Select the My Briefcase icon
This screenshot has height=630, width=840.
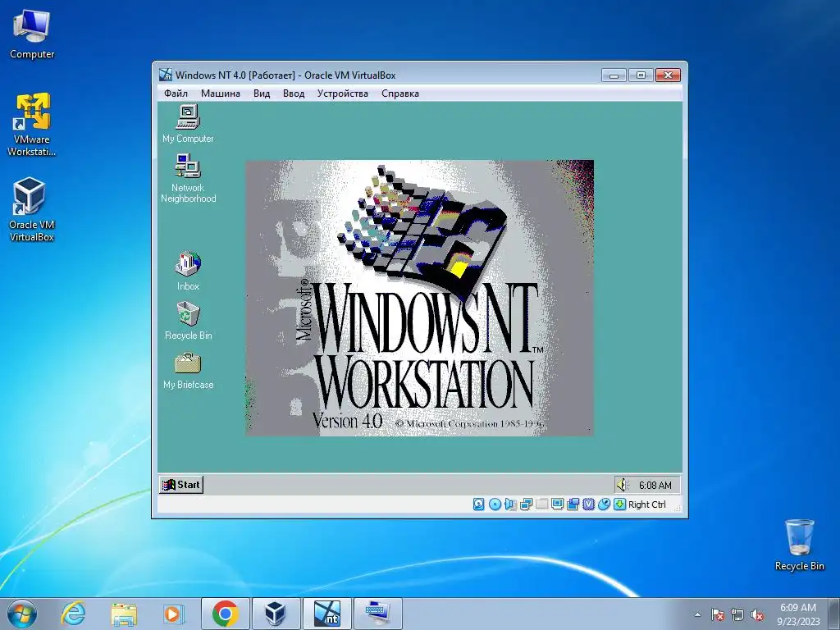point(188,371)
